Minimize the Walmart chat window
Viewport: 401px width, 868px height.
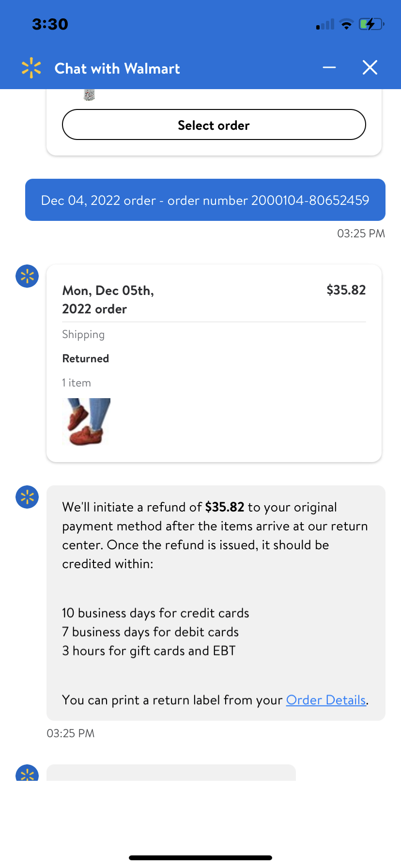pyautogui.click(x=329, y=67)
